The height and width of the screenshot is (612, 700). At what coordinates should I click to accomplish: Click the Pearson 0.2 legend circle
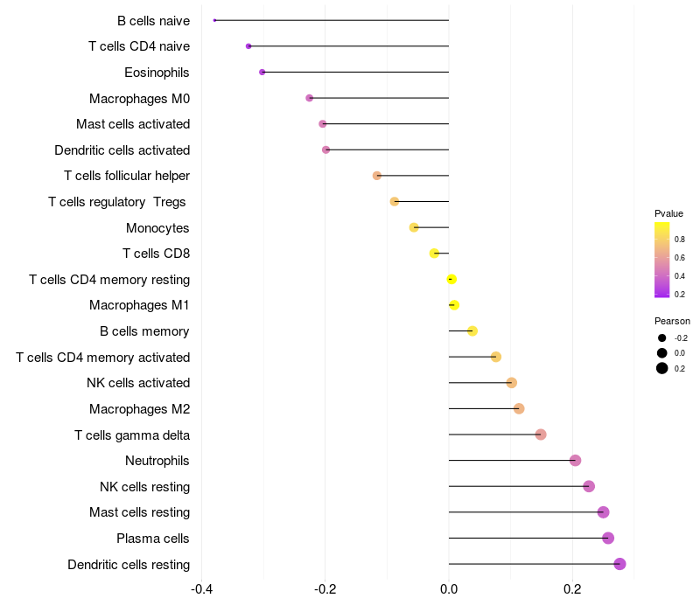[662, 368]
